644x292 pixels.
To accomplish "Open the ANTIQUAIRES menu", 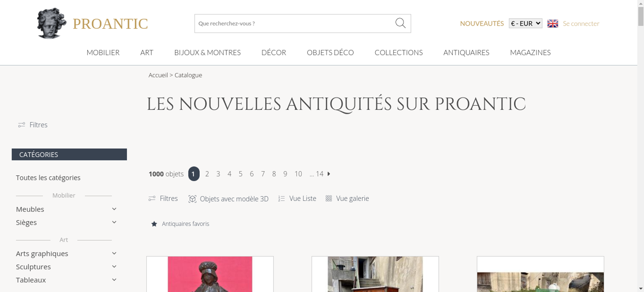I will (466, 53).
